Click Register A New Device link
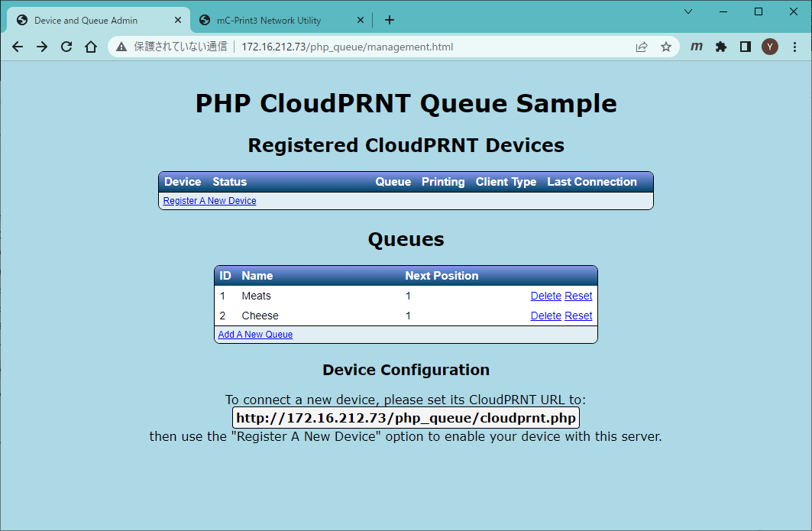This screenshot has height=531, width=812. point(209,201)
